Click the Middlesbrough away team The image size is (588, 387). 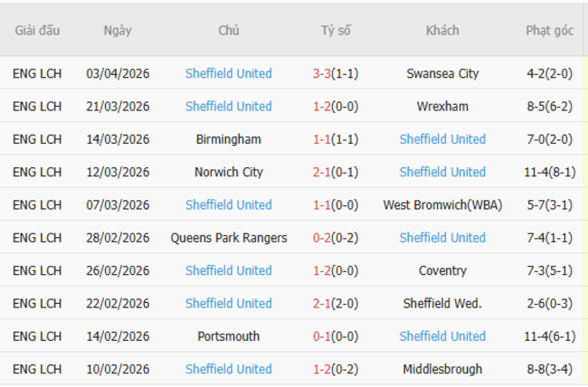[x=442, y=369]
